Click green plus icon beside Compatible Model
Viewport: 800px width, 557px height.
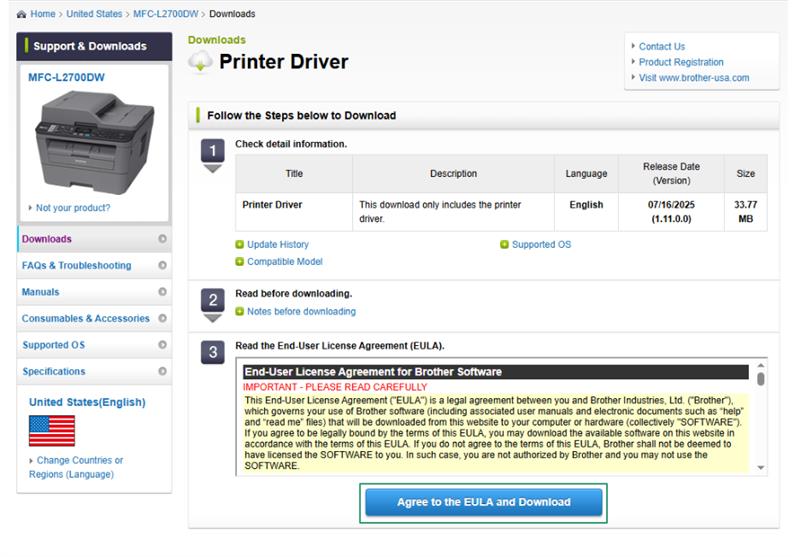coord(239,262)
